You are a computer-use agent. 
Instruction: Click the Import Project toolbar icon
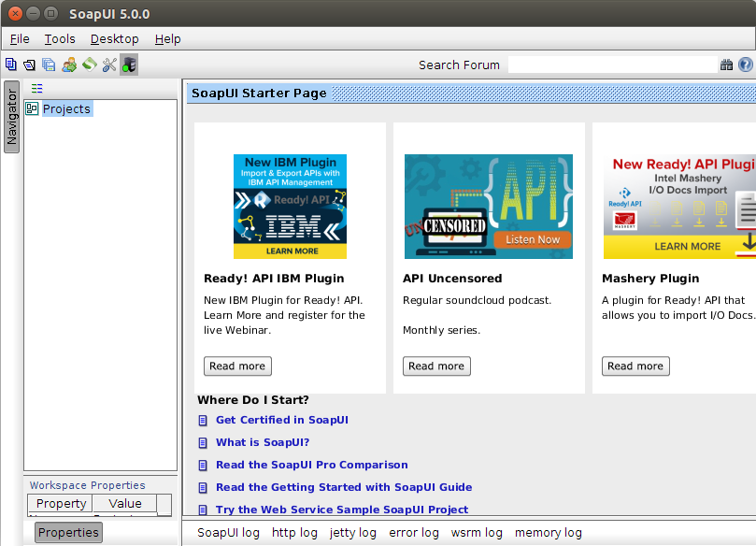click(x=29, y=65)
